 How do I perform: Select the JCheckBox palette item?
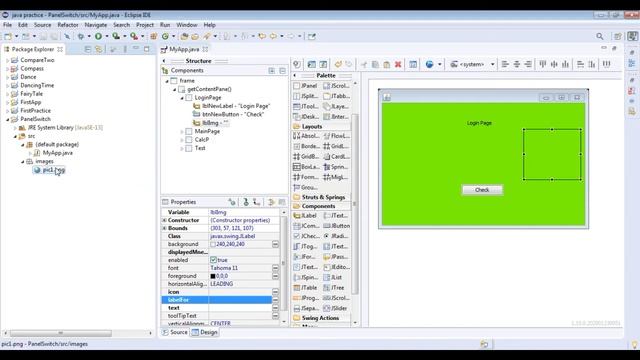point(307,236)
